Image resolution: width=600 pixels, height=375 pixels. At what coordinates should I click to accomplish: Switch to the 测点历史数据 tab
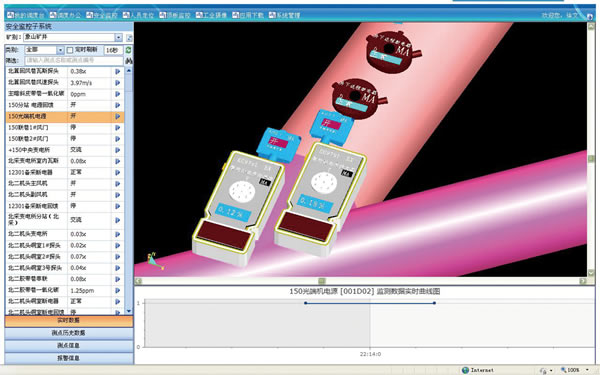69,333
